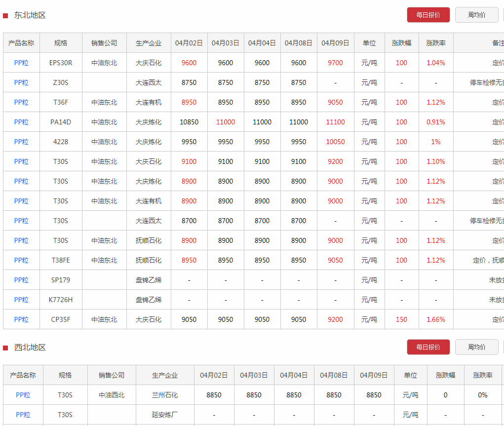Image resolution: width=504 pixels, height=426 pixels.
Task: Click 东北地区 section heading
Action: (x=30, y=15)
